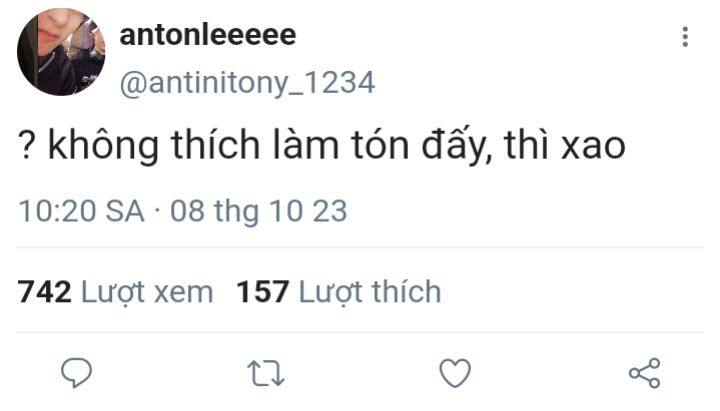Open the share icon for this tweet
Image resolution: width=720 pixels, height=411 pixels.
[x=644, y=373]
